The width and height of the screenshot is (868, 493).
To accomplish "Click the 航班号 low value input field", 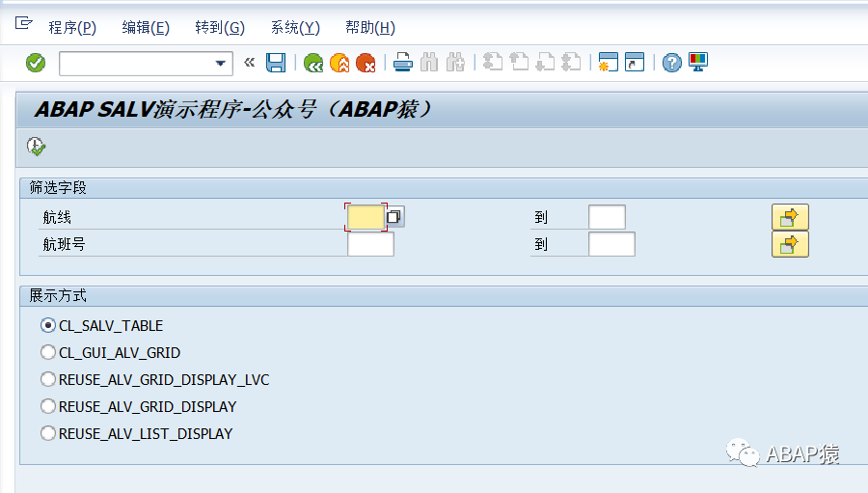I will coord(371,244).
